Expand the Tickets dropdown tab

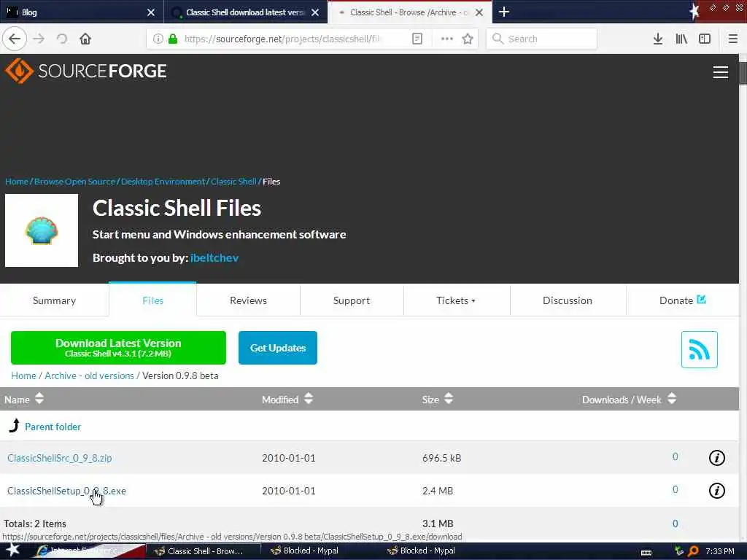tap(456, 300)
